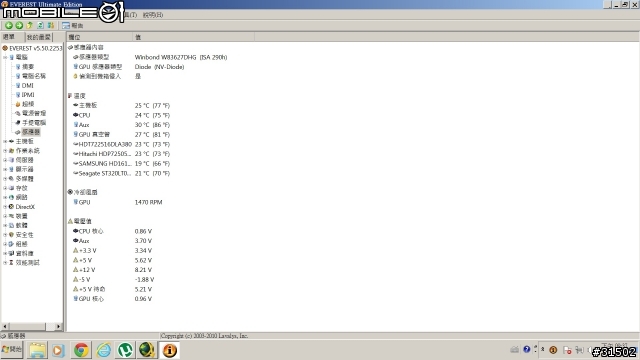Viewport: 640px width, 360px height.
Task: Click the tree panel horizontal scrollbar thumb
Action: pyautogui.click(x=27, y=327)
